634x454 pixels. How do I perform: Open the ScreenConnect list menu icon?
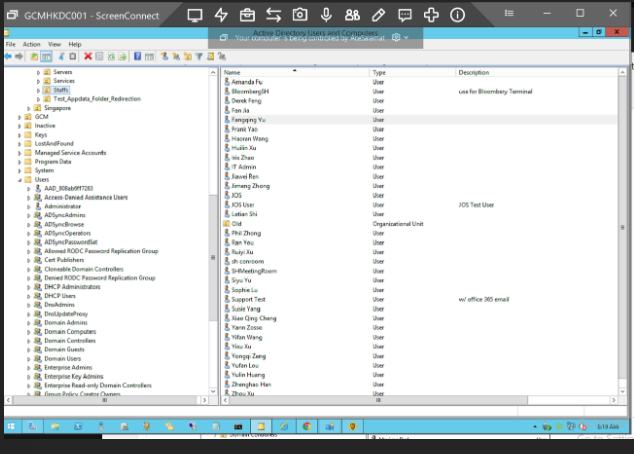(x=509, y=13)
